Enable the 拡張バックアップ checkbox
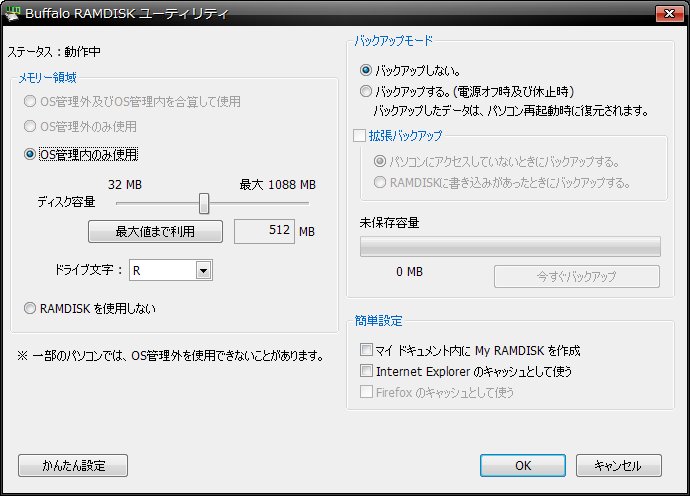The height and width of the screenshot is (496, 690). click(x=359, y=135)
